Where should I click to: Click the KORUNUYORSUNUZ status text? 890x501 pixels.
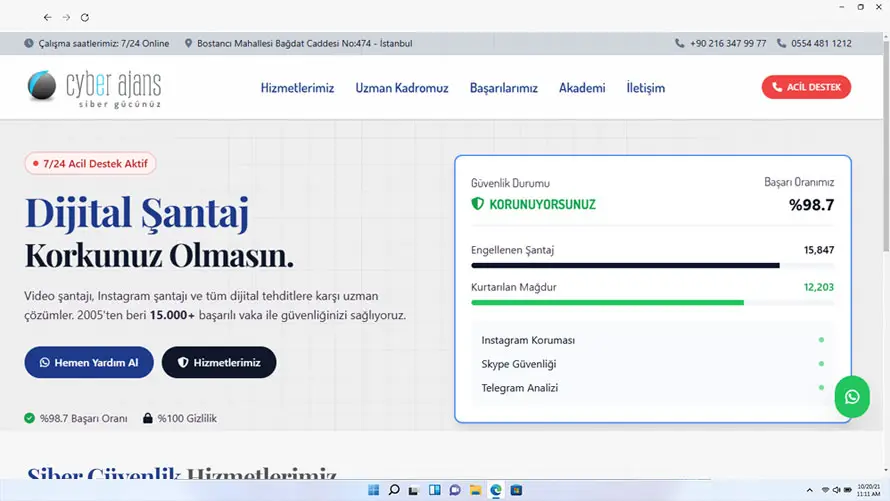543,204
